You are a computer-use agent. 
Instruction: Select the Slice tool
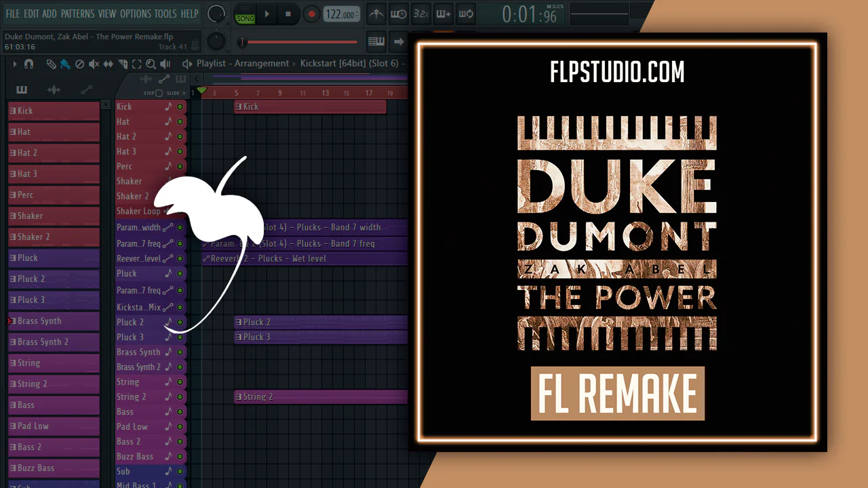click(123, 64)
